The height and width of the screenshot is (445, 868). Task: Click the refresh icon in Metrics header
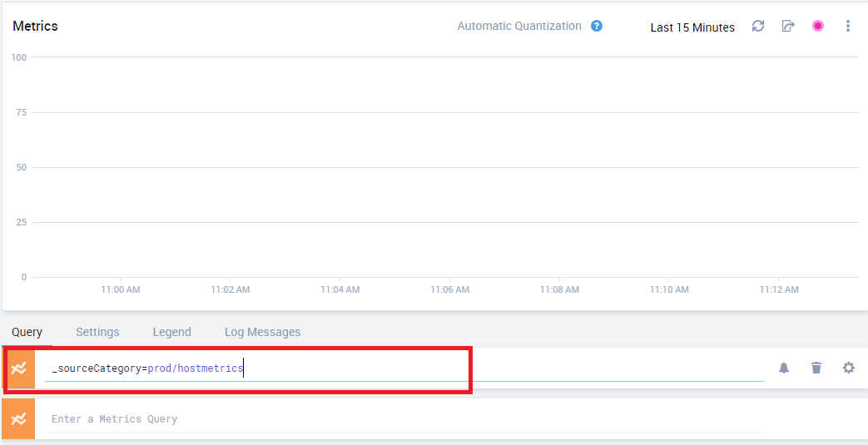coord(758,26)
